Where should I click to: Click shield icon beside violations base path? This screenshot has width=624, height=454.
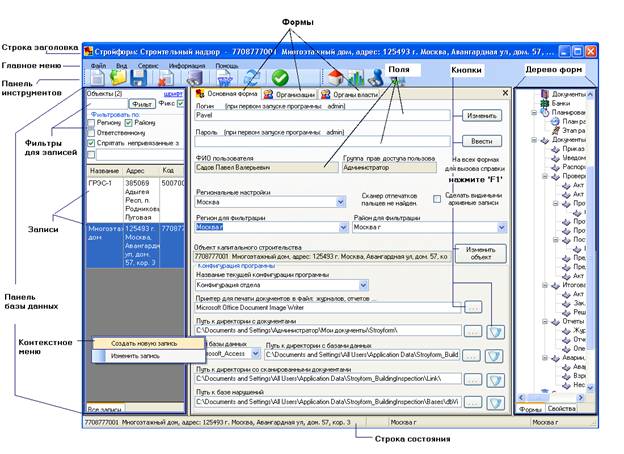click(495, 403)
